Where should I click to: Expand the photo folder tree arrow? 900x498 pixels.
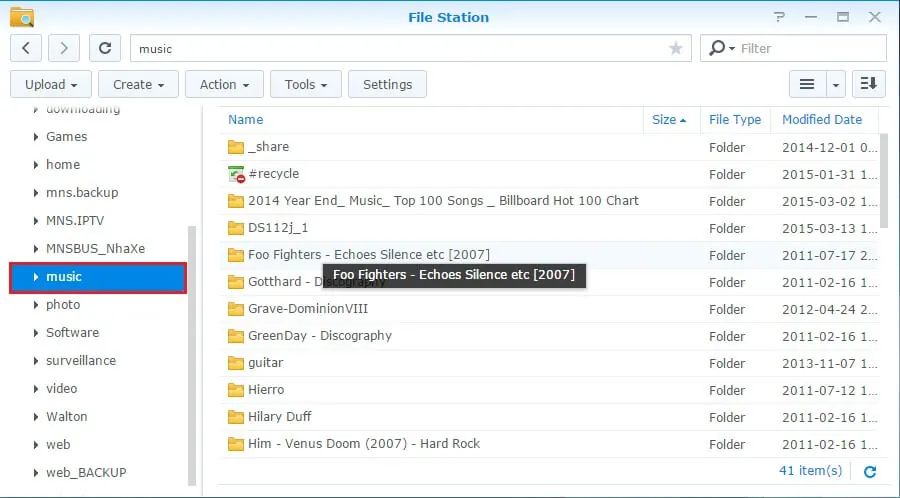pyautogui.click(x=36, y=305)
